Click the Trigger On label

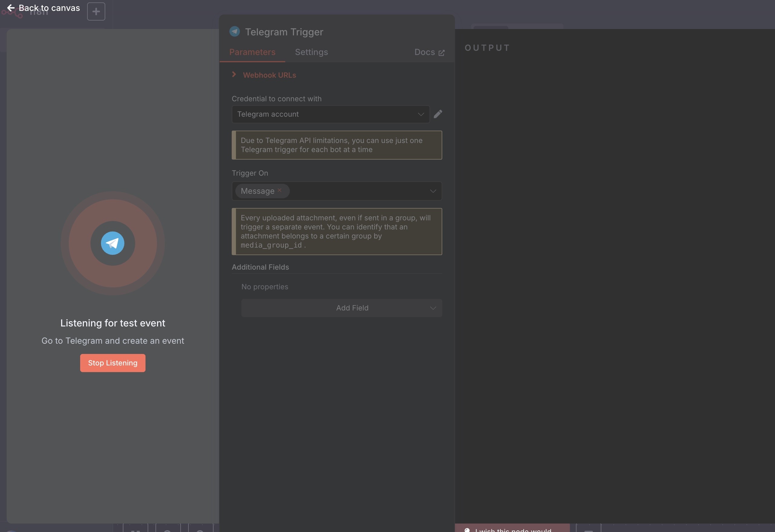coord(250,173)
